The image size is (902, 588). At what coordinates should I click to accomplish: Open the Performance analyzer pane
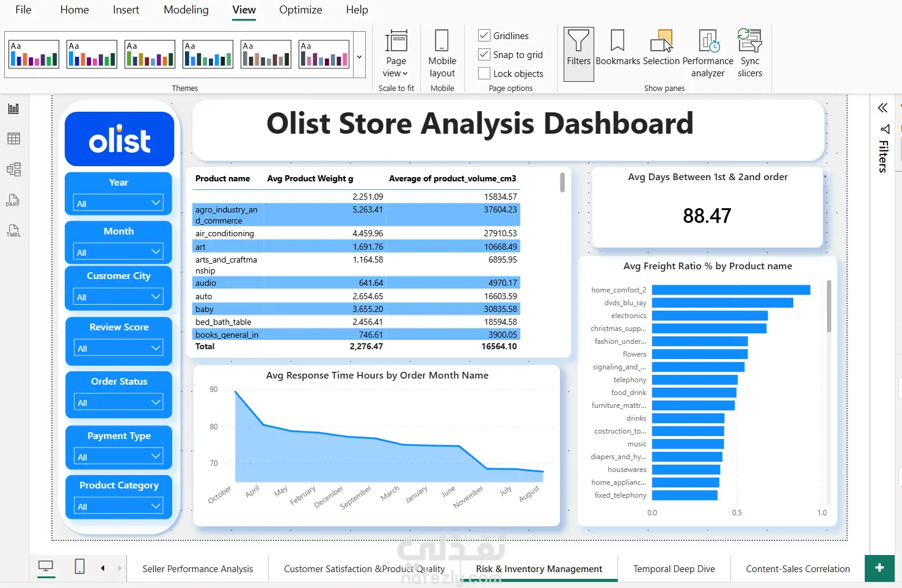708,54
